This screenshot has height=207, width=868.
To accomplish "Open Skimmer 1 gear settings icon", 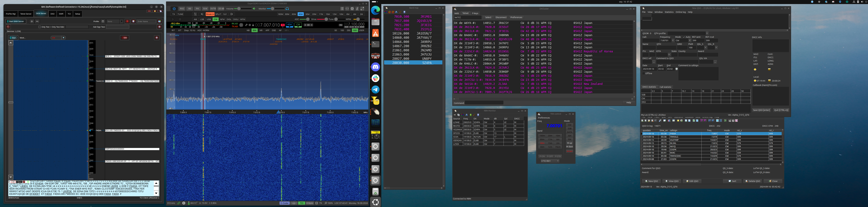I will 156,38.
